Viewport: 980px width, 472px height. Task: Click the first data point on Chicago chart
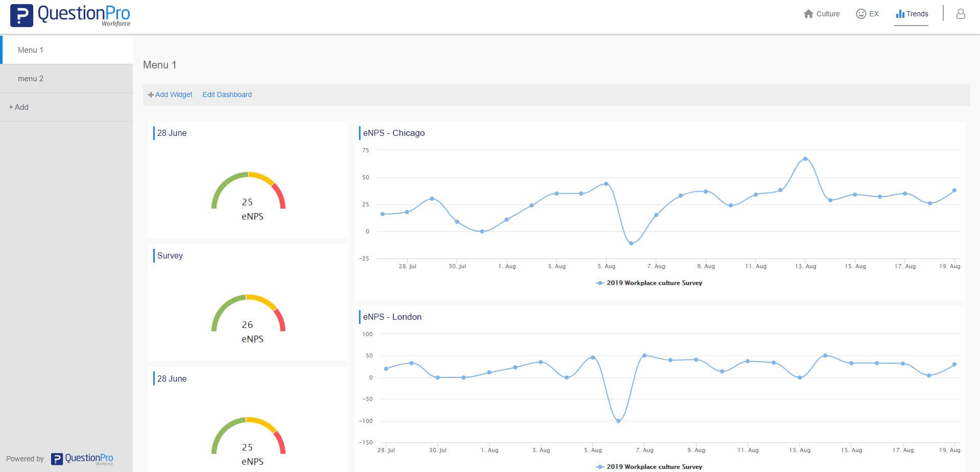(x=383, y=214)
